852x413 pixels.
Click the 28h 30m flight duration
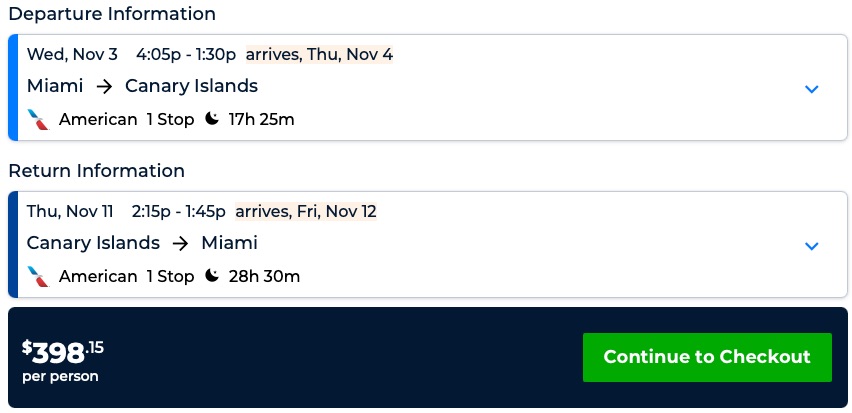[264, 276]
